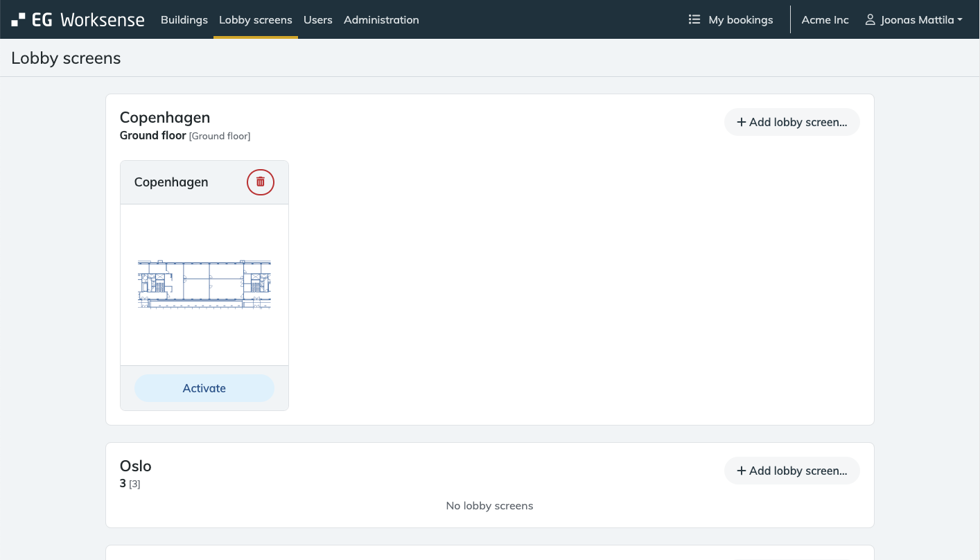The height and width of the screenshot is (560, 980).
Task: Delete the Copenhagen lobby screen via trash icon
Action: (x=261, y=182)
